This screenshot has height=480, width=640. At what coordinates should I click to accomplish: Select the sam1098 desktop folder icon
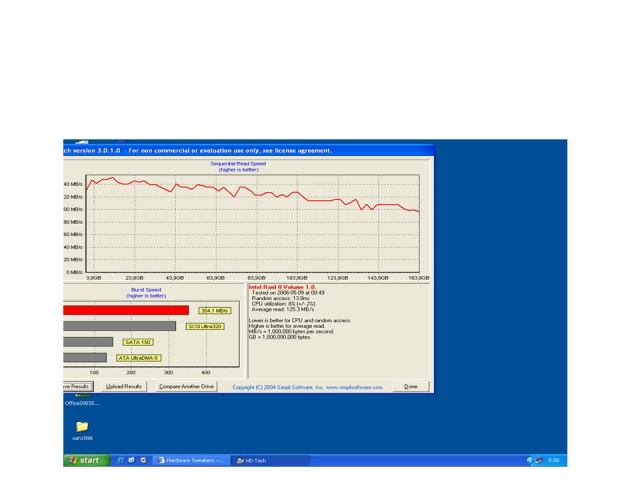pyautogui.click(x=82, y=427)
